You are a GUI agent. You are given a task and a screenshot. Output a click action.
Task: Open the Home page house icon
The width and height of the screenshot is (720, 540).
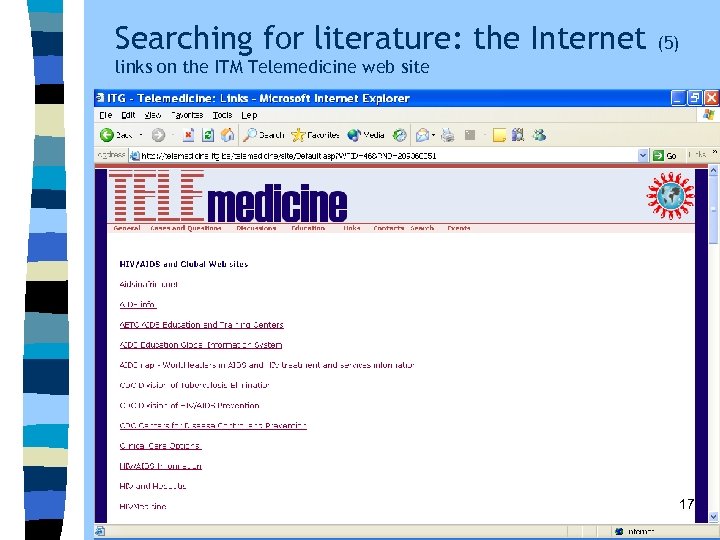tap(227, 135)
